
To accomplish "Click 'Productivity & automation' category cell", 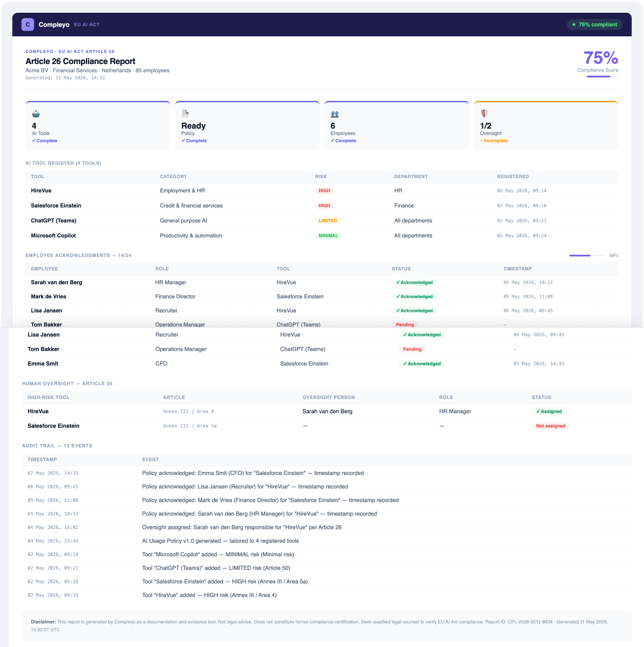I will (x=191, y=236).
